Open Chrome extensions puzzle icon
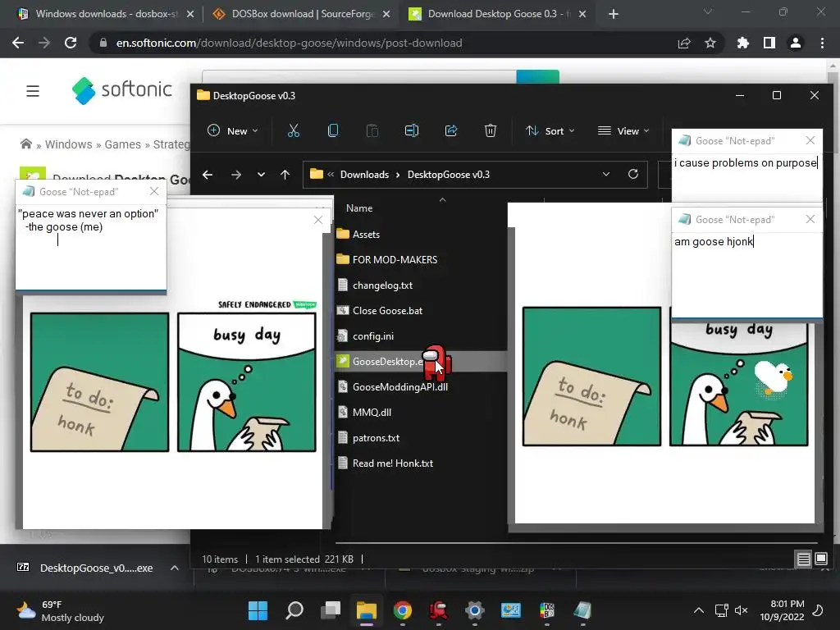 (743, 43)
